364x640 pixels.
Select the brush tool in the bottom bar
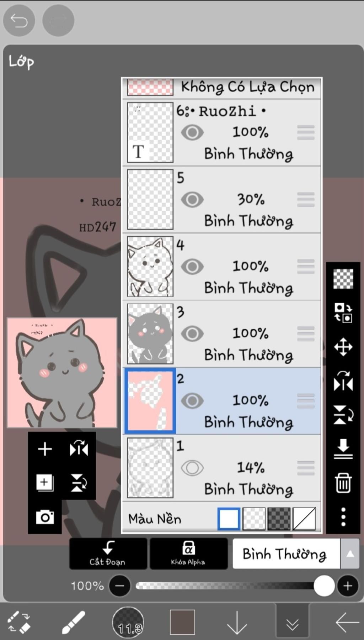pos(74,622)
